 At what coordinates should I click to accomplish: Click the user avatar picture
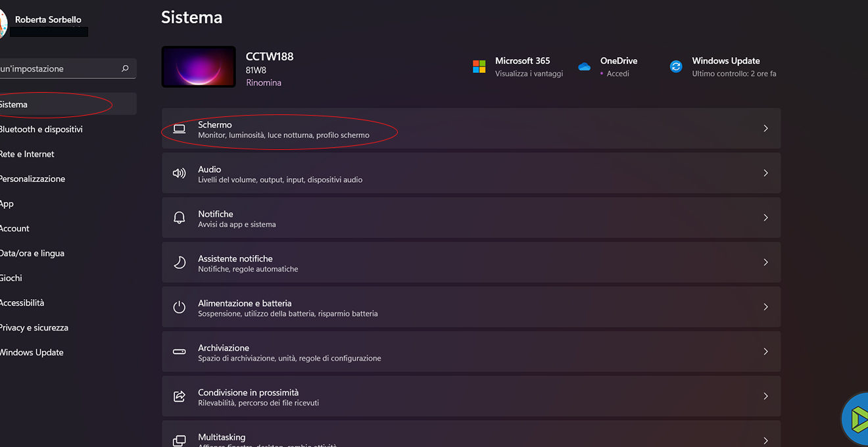click(3, 24)
